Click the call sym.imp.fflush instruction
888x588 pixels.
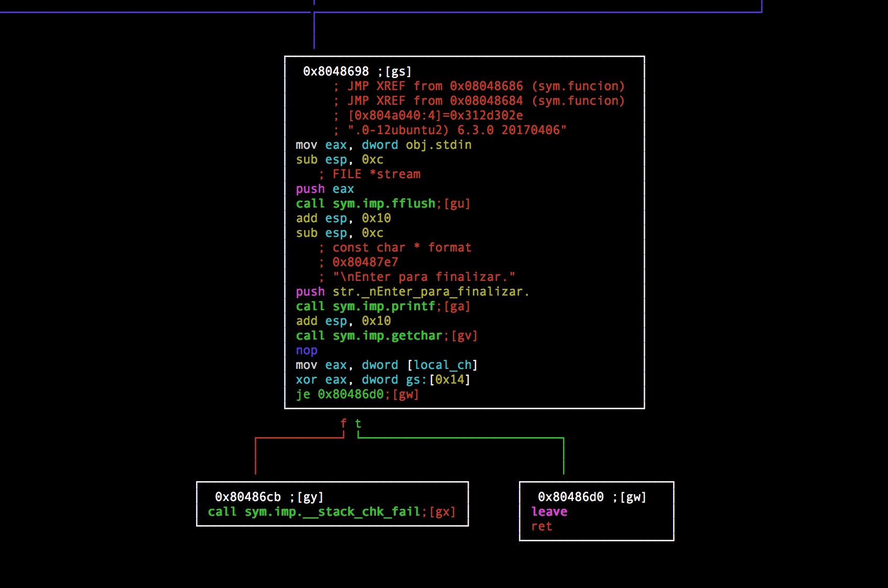point(365,203)
